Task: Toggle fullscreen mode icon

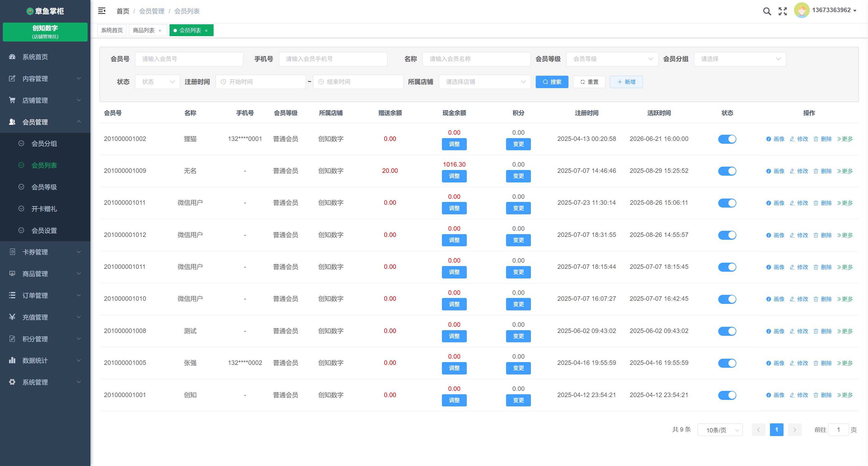Action: point(783,12)
